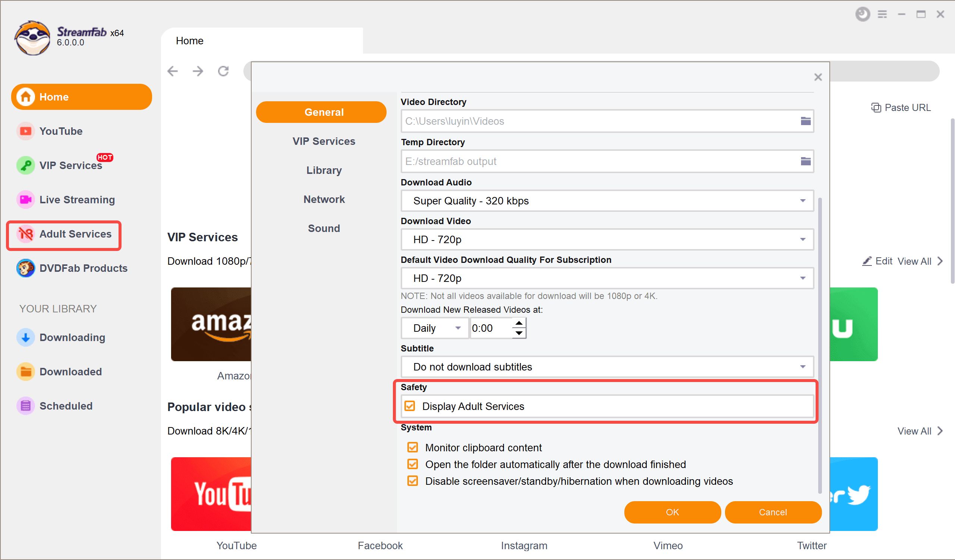Switch to the Network settings tab
Screen dimensions: 955x560
pyautogui.click(x=324, y=199)
